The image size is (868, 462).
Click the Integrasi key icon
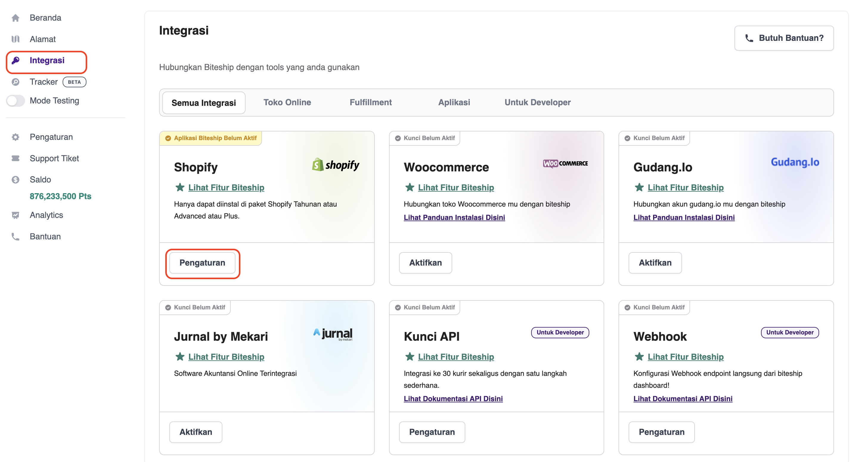point(15,60)
